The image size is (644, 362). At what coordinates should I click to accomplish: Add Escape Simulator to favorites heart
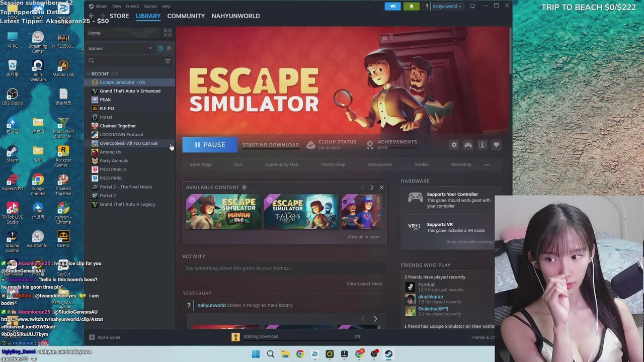coord(496,145)
